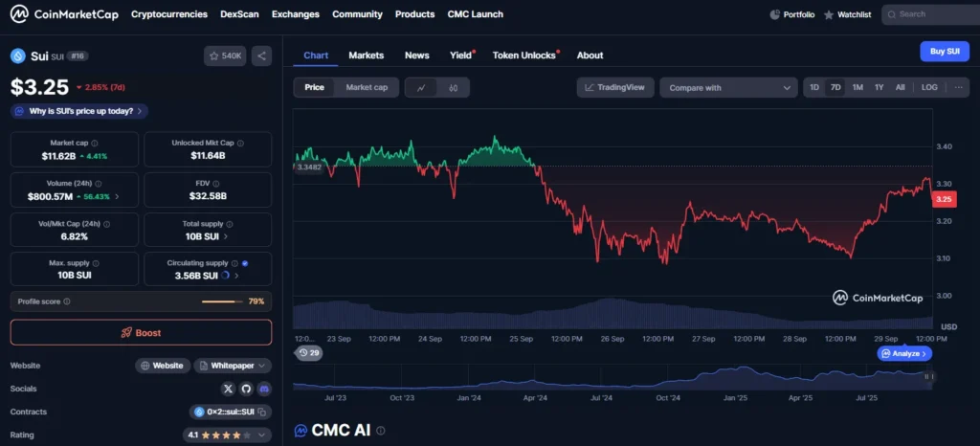This screenshot has height=446, width=980.
Task: Open Why is SUI's price up today
Action: coord(79,111)
